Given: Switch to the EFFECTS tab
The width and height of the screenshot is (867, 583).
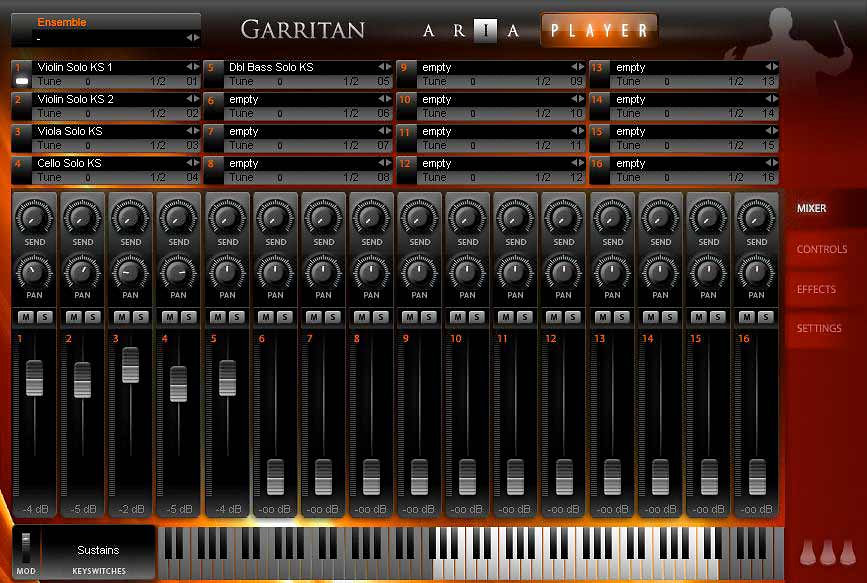Looking at the screenshot, I should pos(816,289).
